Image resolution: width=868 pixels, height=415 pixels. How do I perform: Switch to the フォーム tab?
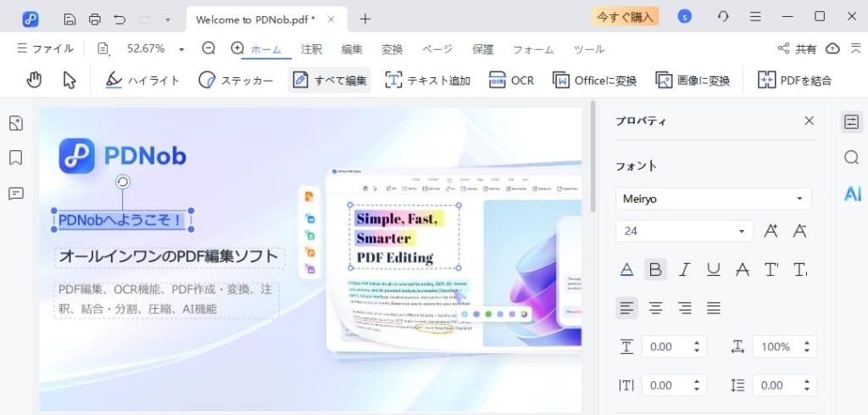click(x=533, y=49)
